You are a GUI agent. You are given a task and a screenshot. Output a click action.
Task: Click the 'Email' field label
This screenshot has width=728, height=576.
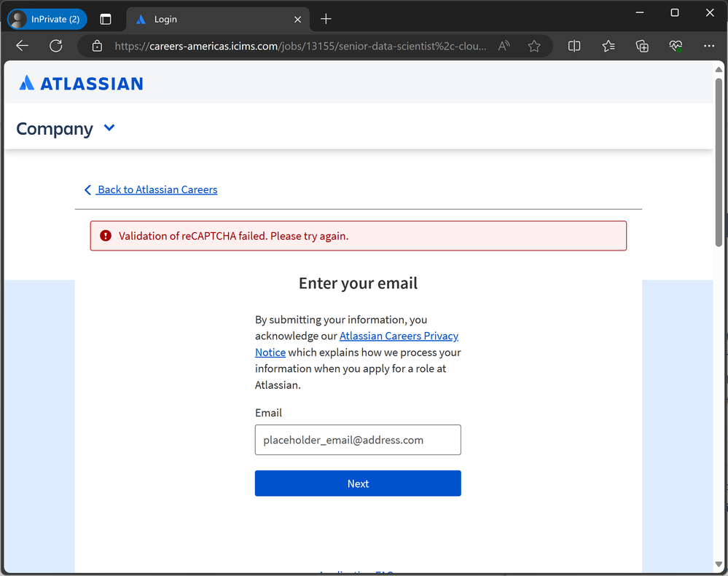point(268,413)
